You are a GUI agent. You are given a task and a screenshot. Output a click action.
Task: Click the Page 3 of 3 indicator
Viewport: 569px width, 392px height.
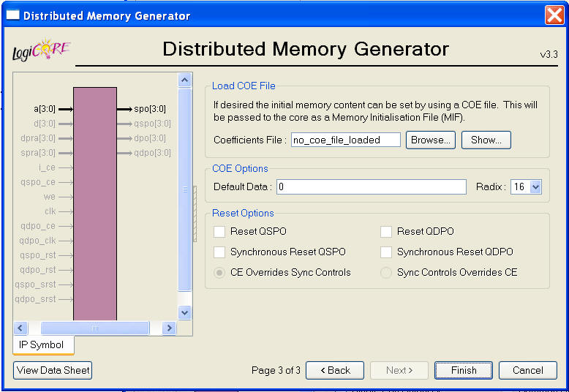pos(276,370)
